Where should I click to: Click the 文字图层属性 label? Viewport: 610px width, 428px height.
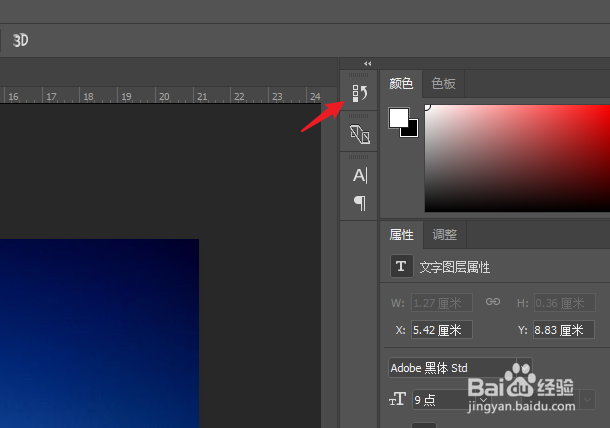click(454, 267)
